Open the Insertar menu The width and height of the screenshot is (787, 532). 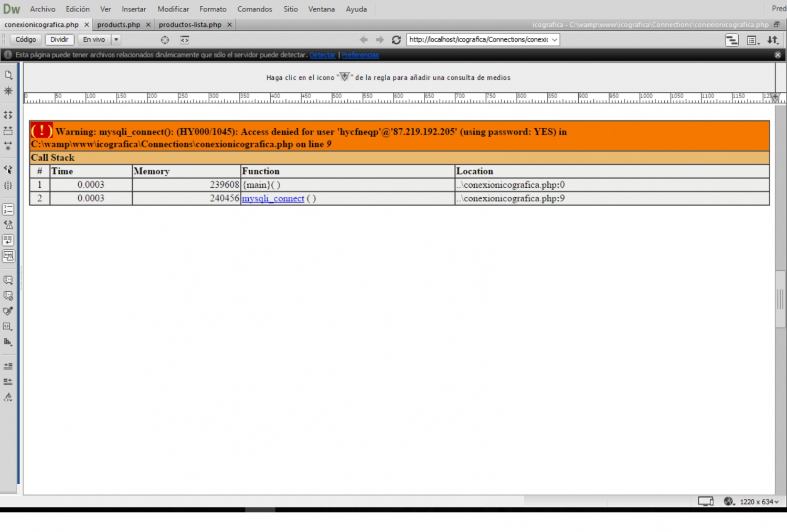click(x=134, y=9)
